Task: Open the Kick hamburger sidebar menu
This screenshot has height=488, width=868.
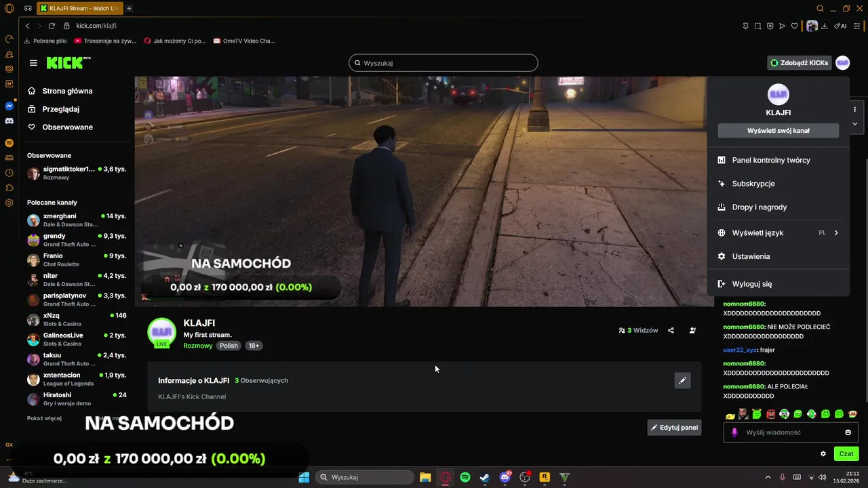Action: tap(33, 63)
